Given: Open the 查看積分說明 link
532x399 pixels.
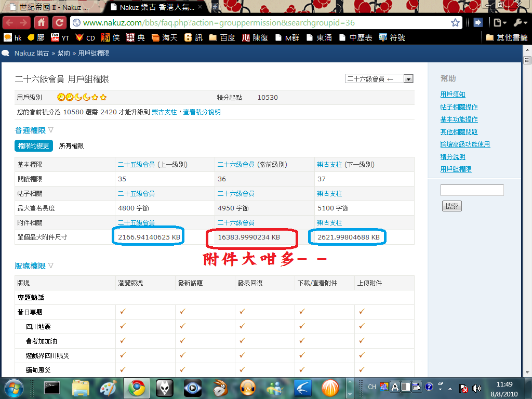Looking at the screenshot, I should click(x=202, y=112).
